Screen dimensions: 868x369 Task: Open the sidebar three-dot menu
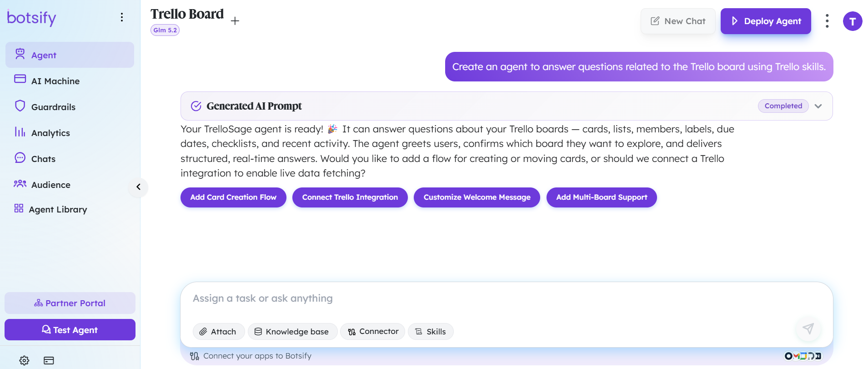coord(121,17)
